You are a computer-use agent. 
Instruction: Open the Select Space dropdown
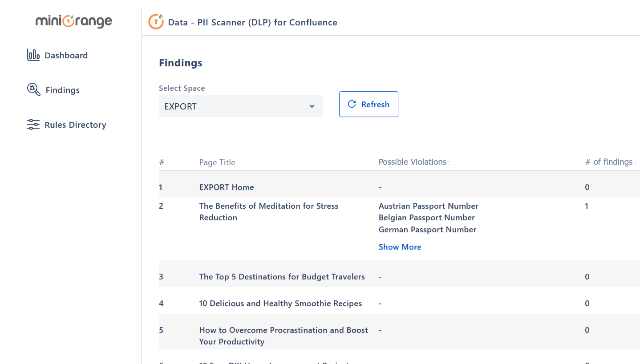pyautogui.click(x=241, y=106)
